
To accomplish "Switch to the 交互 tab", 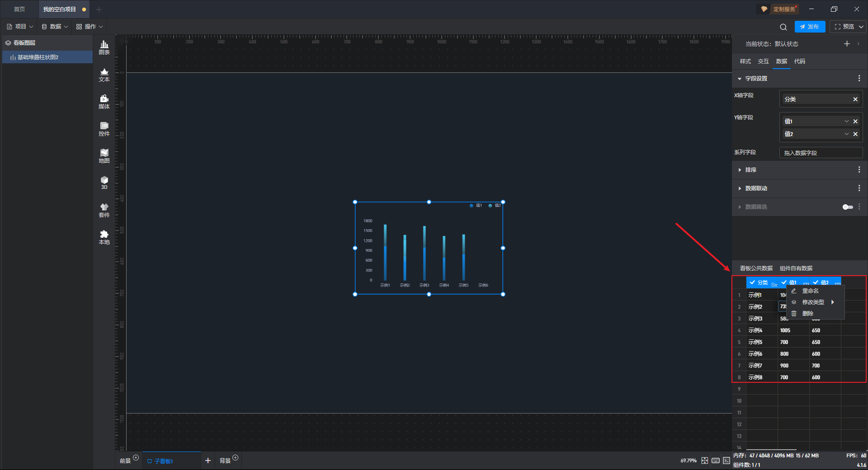I will 763,61.
